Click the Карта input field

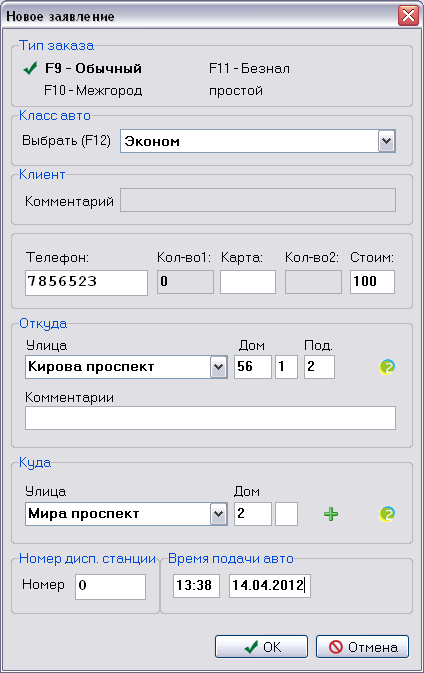click(248, 282)
